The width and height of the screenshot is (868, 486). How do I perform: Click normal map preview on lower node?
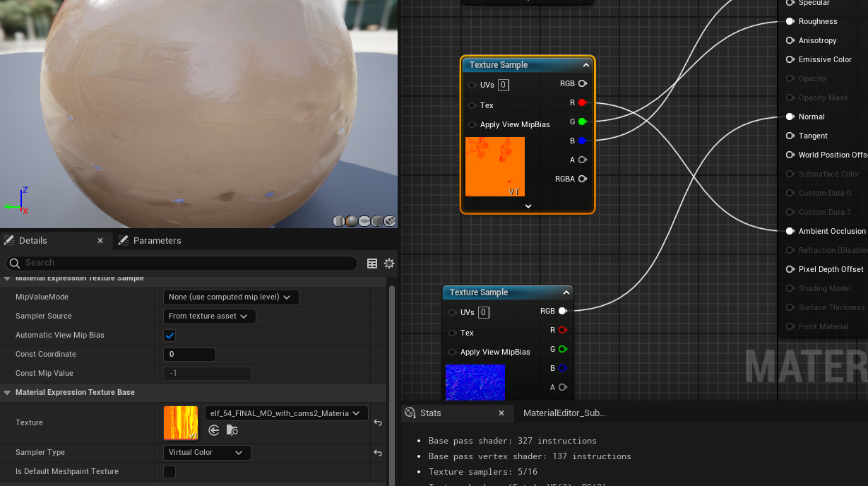tap(475, 382)
